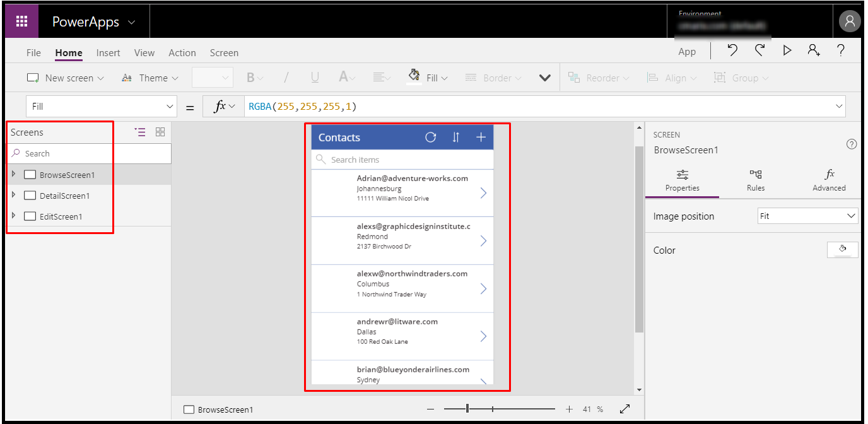Click the Redo arrow icon

(x=759, y=51)
